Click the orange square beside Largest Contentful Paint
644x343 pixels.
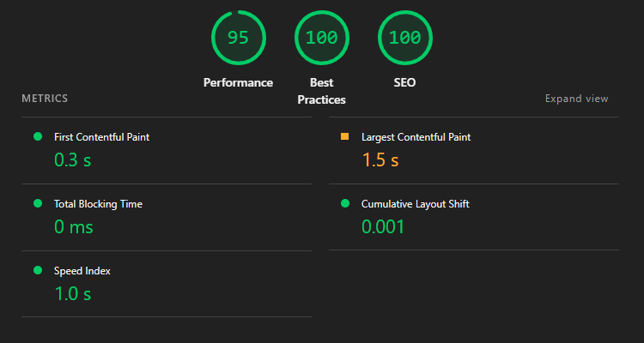pos(344,136)
